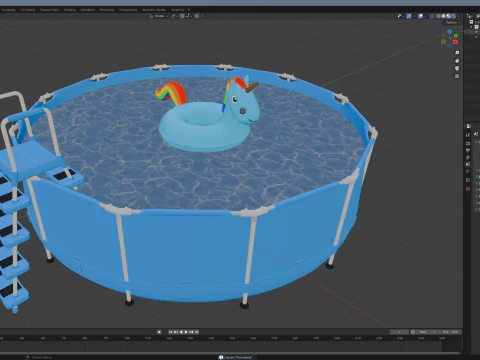
Task: Open the Global transform orientation dropdown
Action: click(159, 16)
